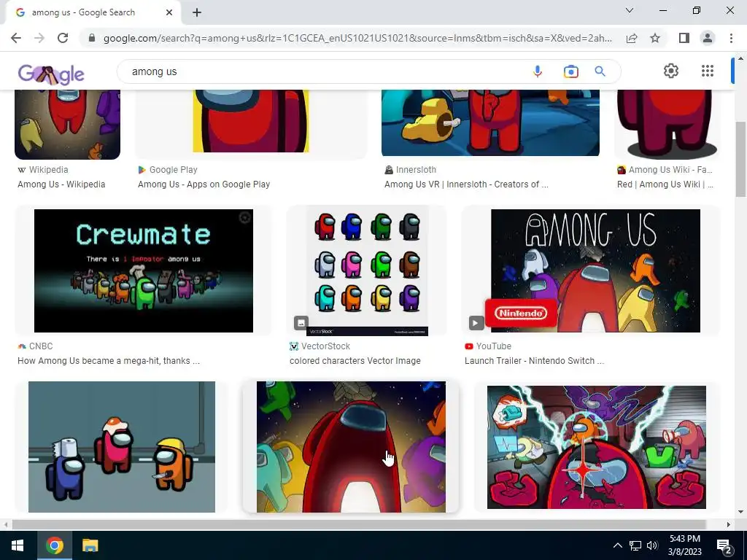The height and width of the screenshot is (560, 747).
Task: Click Chrome in the taskbar
Action: [54, 545]
